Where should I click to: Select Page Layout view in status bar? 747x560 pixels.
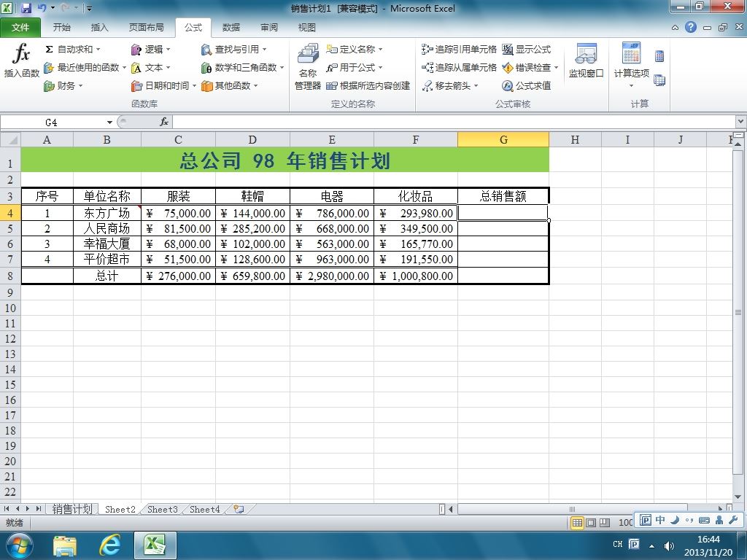coord(591,523)
